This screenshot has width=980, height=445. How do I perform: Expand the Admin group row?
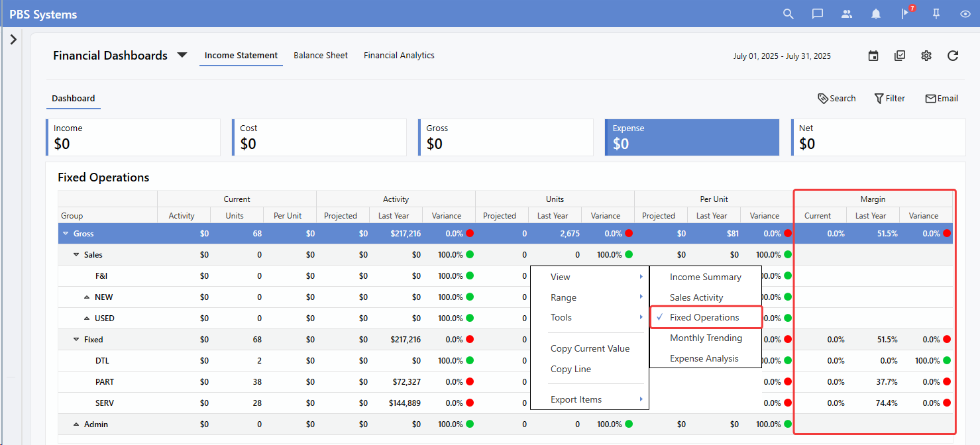77,424
